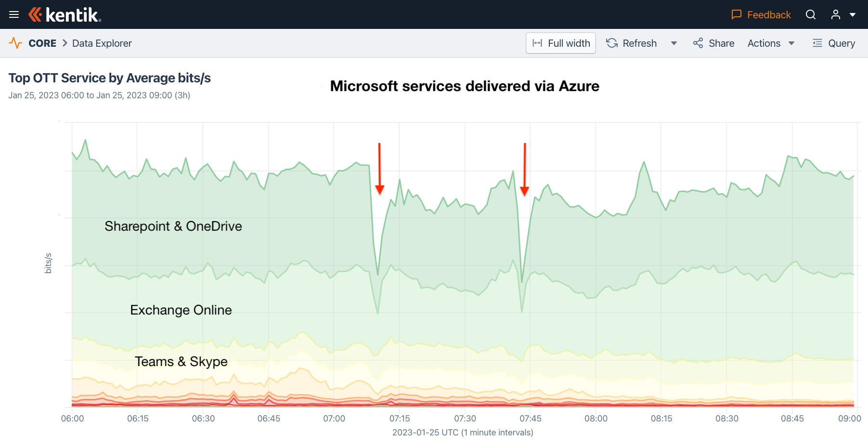This screenshot has width=868, height=446.
Task: Click the Sharepoint & OneDrive chart area
Action: 173,226
